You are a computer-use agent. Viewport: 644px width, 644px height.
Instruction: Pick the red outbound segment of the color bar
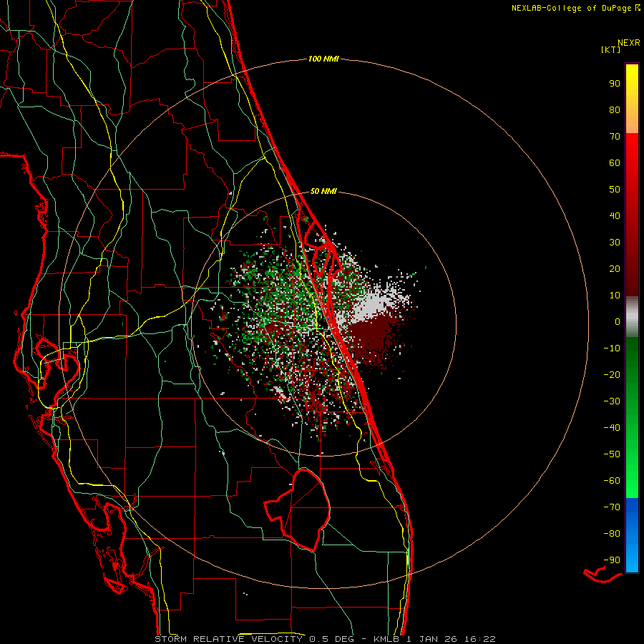(632, 215)
